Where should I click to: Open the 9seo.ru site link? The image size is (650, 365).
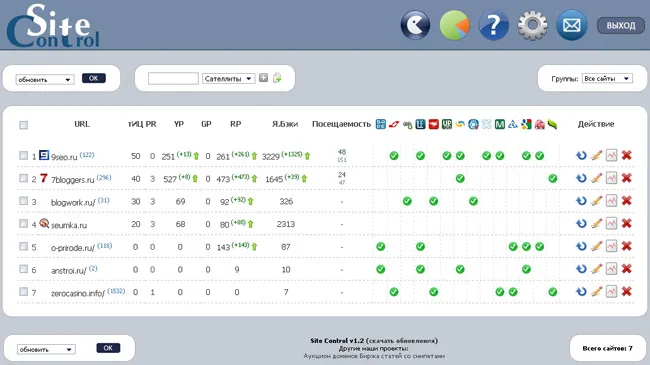coord(64,157)
